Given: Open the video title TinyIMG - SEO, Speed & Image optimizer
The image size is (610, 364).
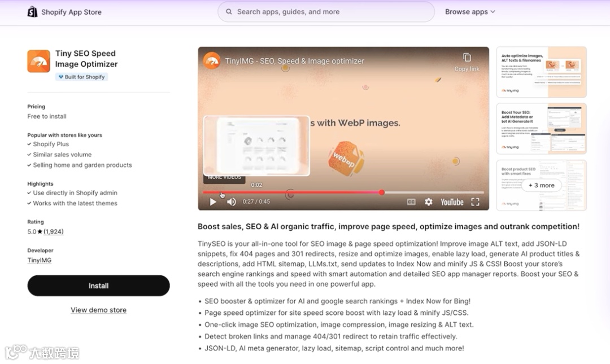Looking at the screenshot, I should 294,61.
